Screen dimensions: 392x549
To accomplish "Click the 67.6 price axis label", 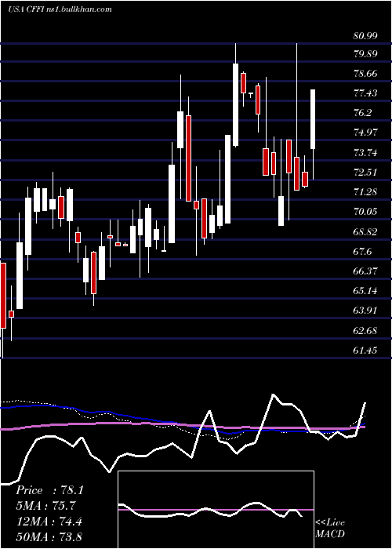I will 363,252.
